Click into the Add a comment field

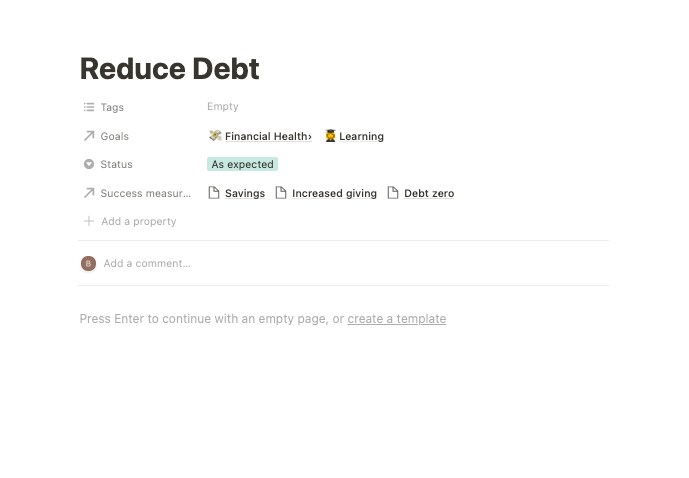coord(147,264)
